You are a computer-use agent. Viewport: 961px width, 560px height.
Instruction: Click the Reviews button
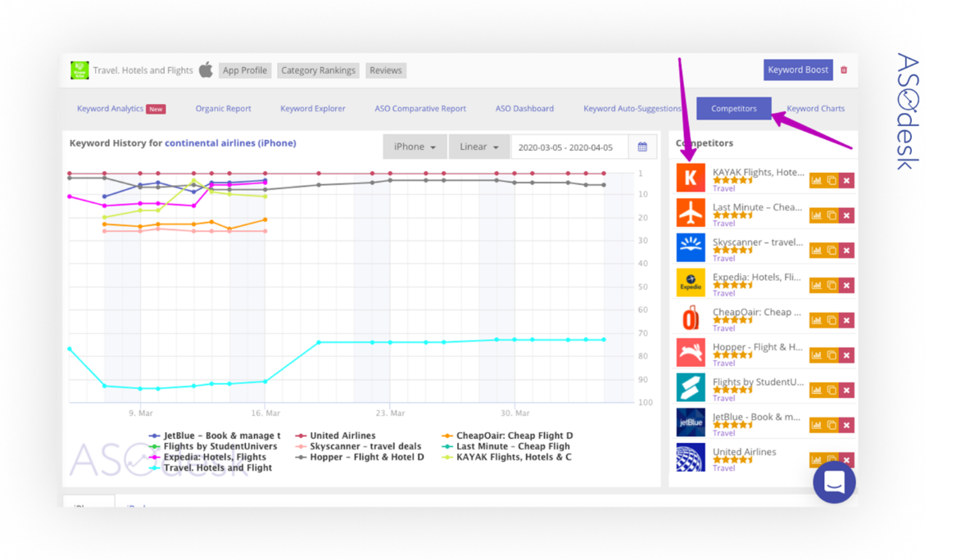(386, 70)
